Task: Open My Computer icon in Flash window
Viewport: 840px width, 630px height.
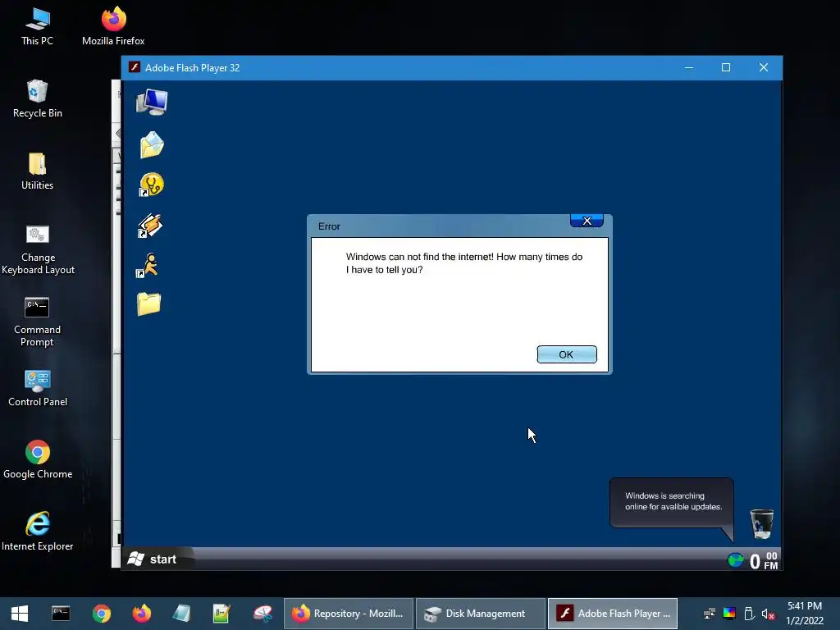Action: pyautogui.click(x=152, y=102)
